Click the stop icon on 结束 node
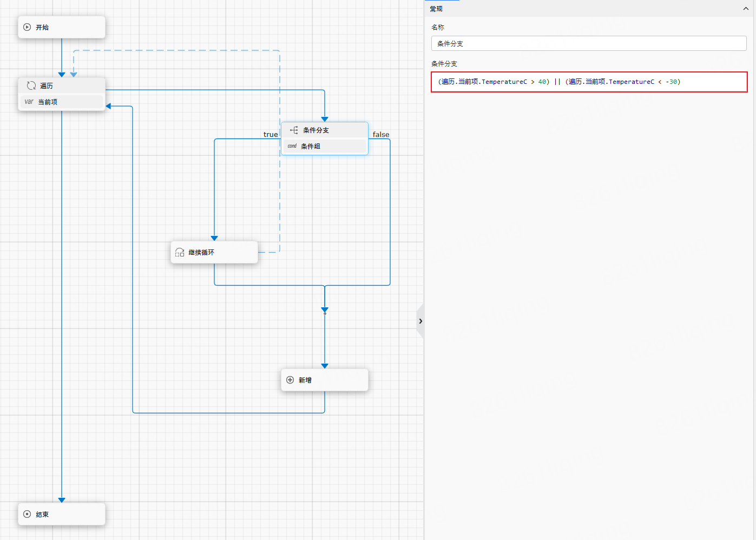Screen dimensions: 756x540 coord(27,514)
